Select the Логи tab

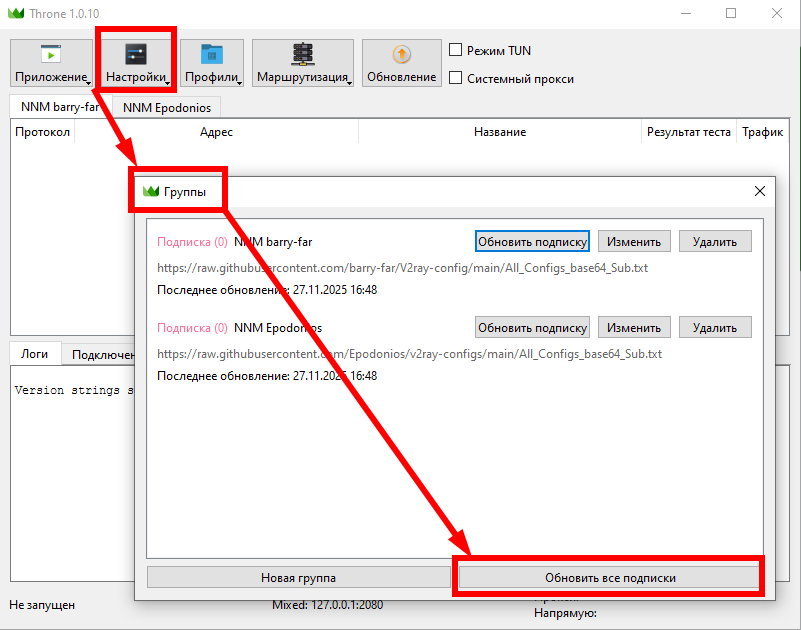(35, 354)
